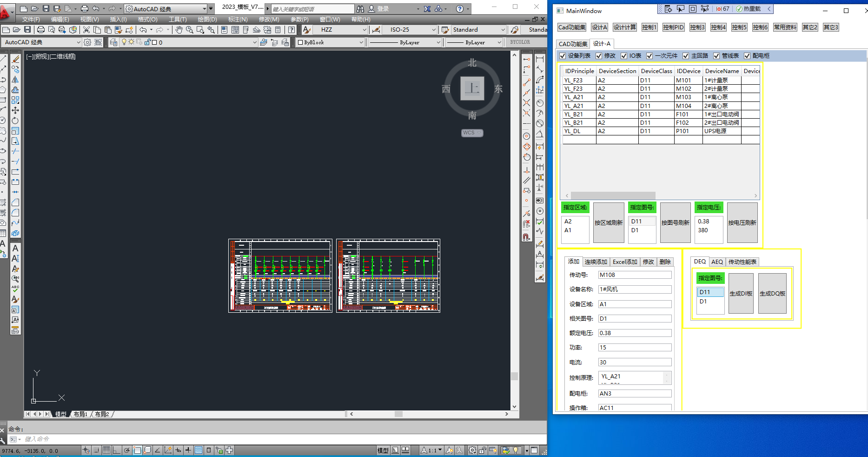This screenshot has width=868, height=457.
Task: Open the AutoCAD 经典 workspace dropdown in title bar
Action: pos(205,9)
